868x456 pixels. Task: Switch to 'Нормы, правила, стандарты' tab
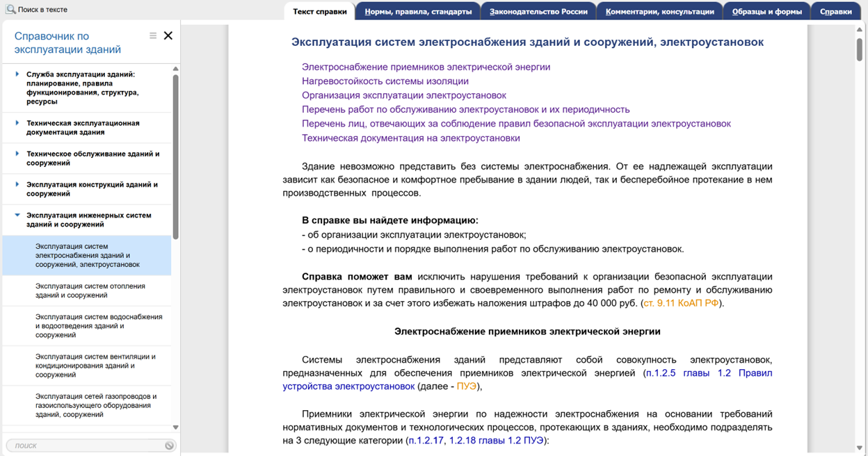pyautogui.click(x=418, y=11)
